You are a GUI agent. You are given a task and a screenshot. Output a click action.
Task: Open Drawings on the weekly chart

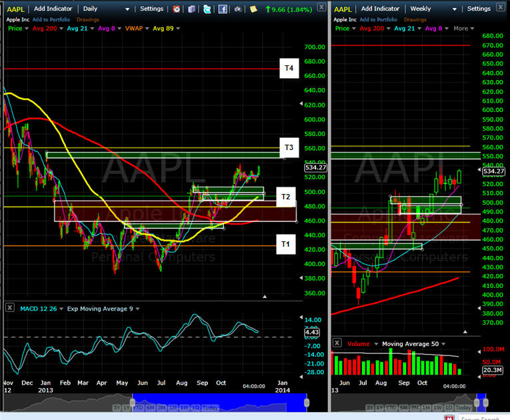[415, 19]
